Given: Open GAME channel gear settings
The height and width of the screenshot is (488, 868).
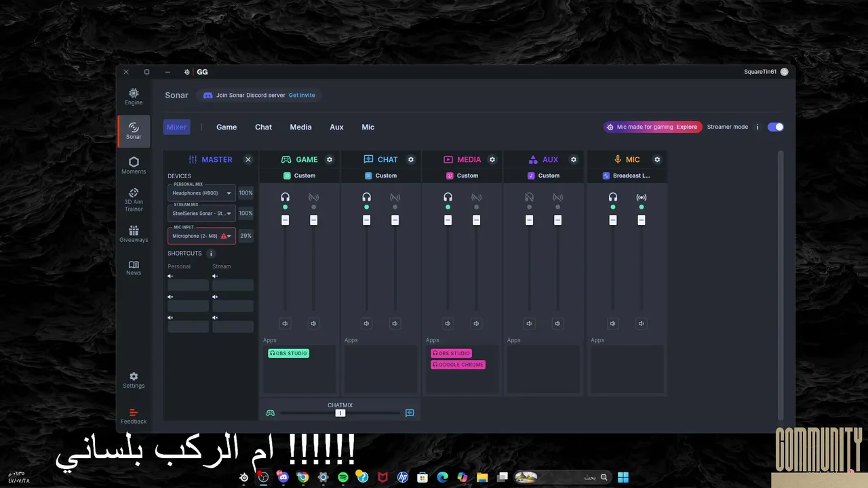Looking at the screenshot, I should (x=330, y=160).
